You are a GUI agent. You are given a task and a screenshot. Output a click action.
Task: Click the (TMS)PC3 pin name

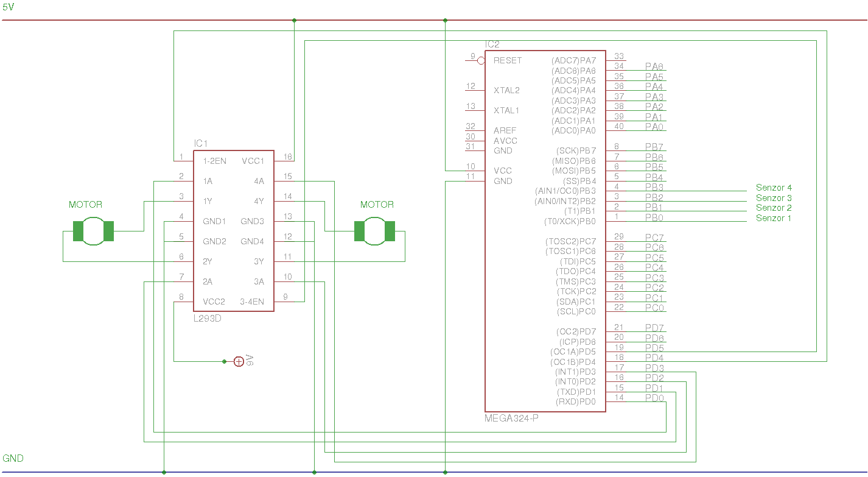pos(576,281)
